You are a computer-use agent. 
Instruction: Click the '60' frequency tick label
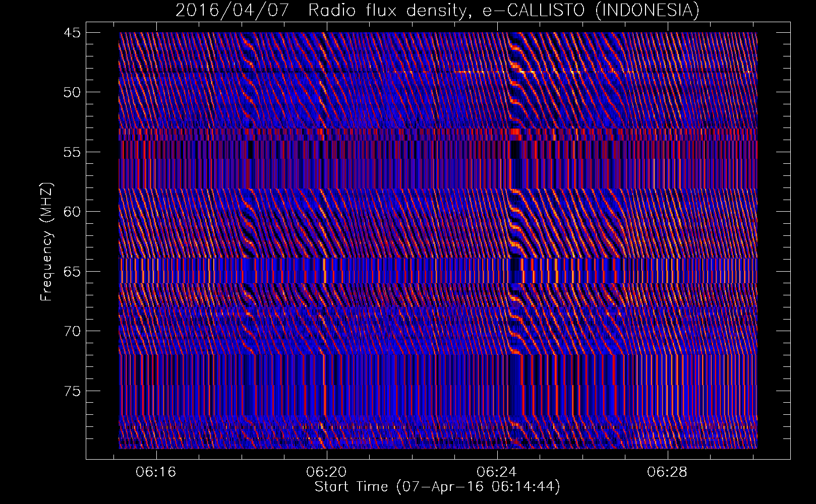(71, 212)
